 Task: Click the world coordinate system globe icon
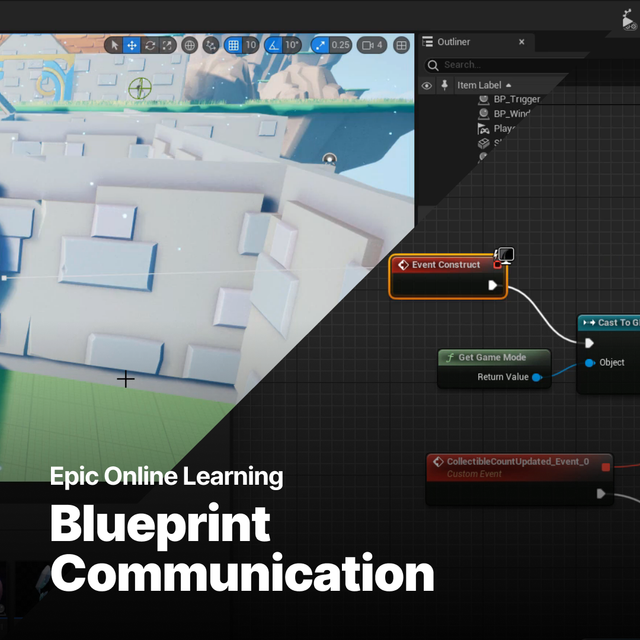tap(189, 45)
